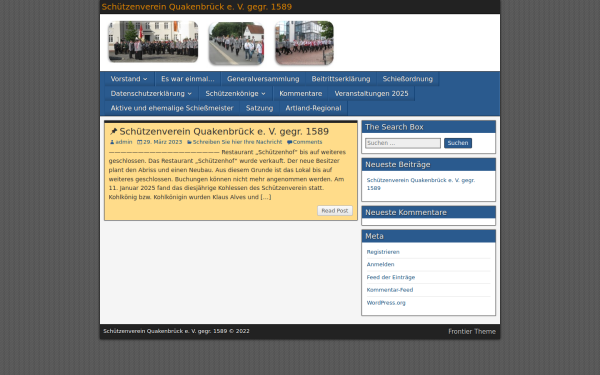600x375 pixels.
Task: Click the pinned post pushpin icon
Action: tap(113, 132)
